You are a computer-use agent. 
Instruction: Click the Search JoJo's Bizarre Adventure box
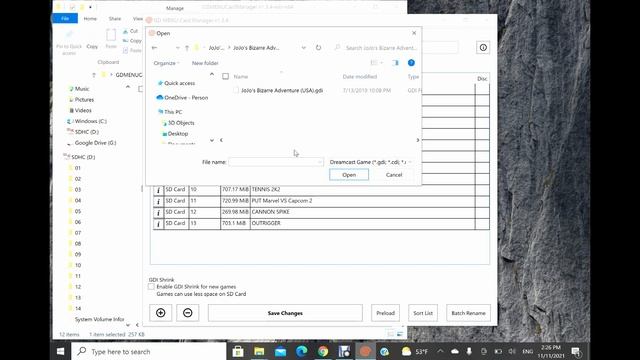pos(376,48)
